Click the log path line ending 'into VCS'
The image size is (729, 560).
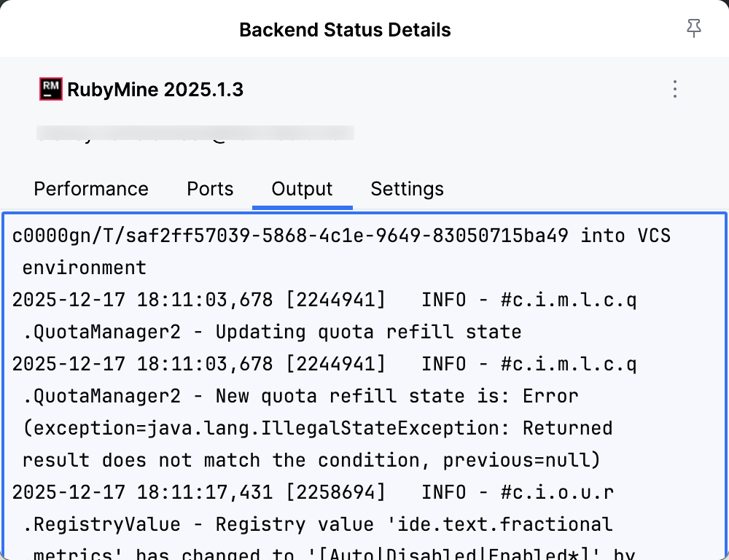click(341, 236)
